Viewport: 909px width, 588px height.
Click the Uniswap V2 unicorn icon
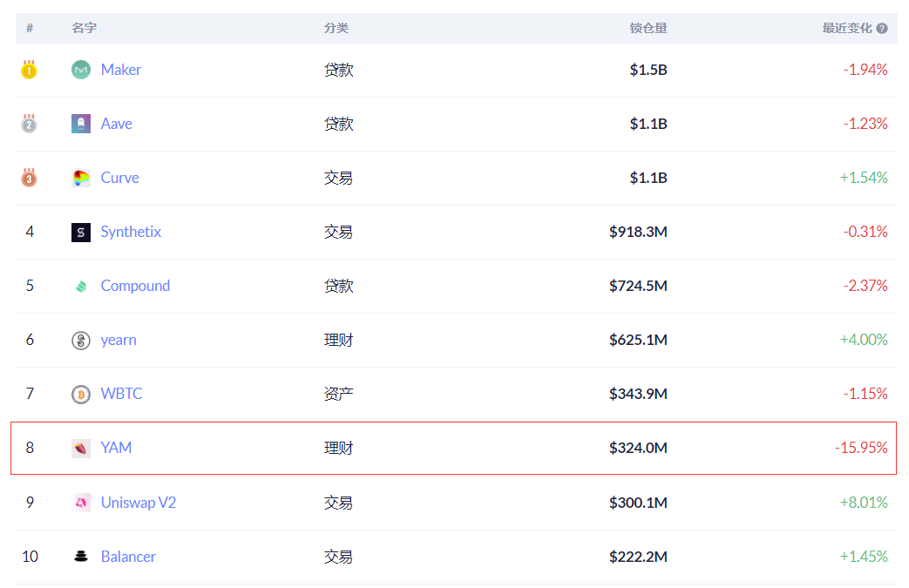80,503
